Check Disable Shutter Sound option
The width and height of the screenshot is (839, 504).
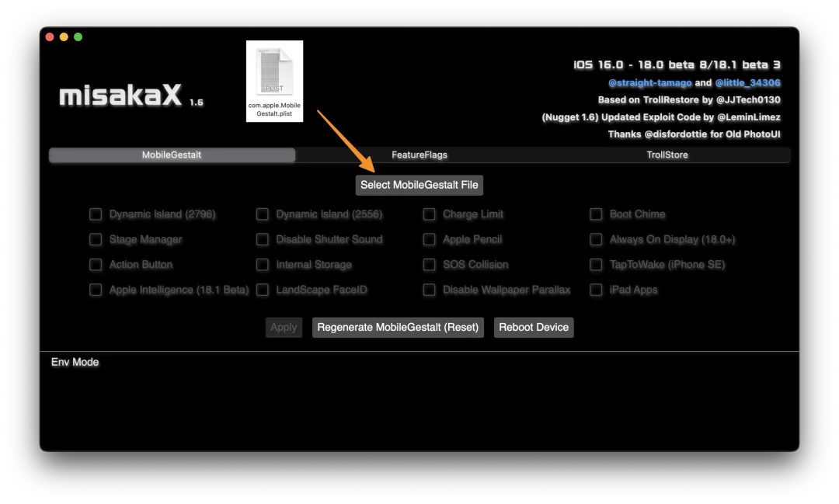[x=263, y=240]
